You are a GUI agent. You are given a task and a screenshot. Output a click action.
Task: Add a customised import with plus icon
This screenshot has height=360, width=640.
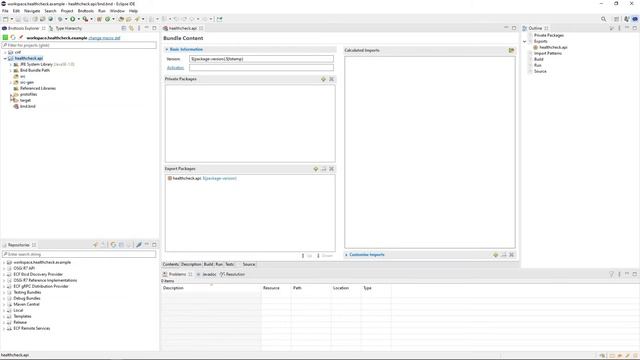[496, 255]
